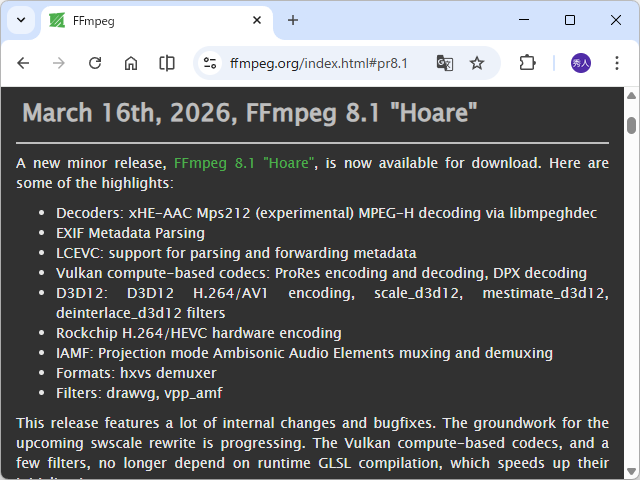Click the 'LCEVC: support for parsing' list item

[236, 253]
